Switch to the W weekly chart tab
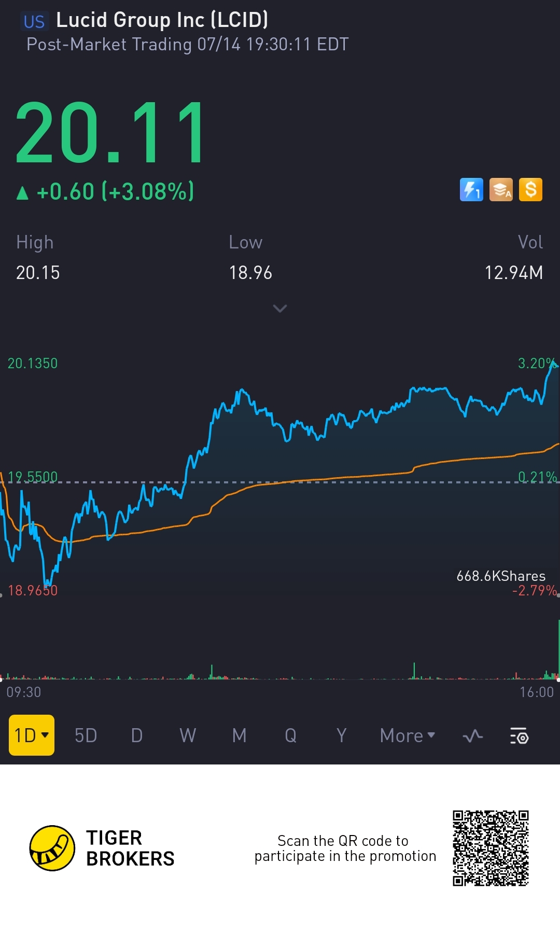The height and width of the screenshot is (932, 560). 188,735
